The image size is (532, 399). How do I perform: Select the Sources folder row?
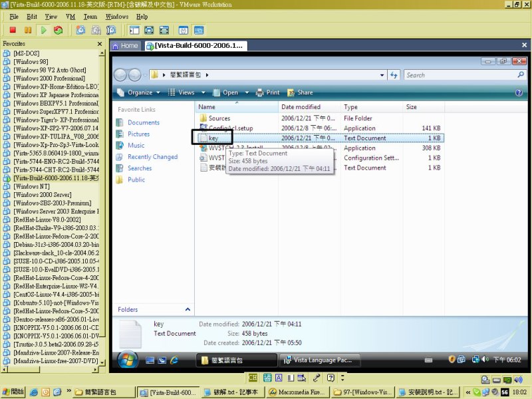click(x=321, y=118)
